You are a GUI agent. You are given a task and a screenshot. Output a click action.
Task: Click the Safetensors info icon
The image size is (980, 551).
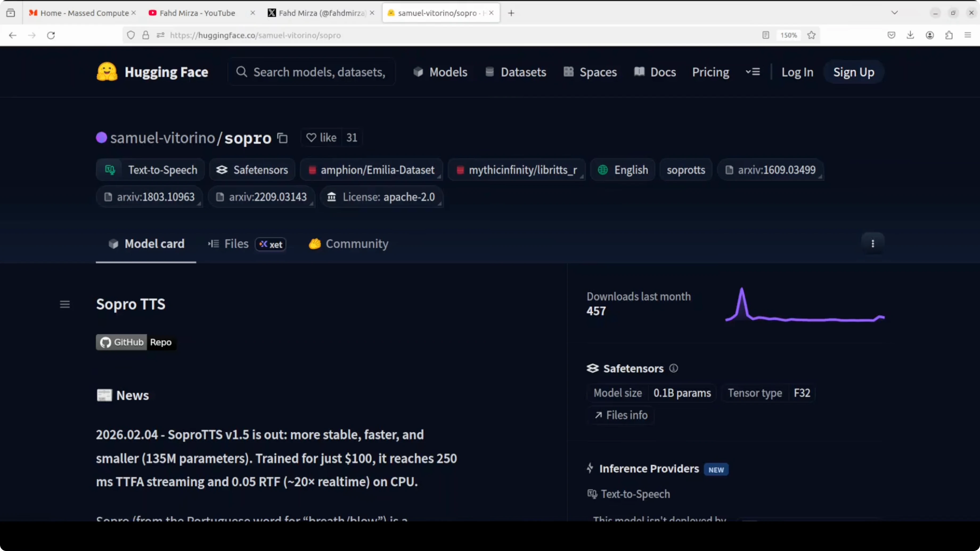click(673, 368)
